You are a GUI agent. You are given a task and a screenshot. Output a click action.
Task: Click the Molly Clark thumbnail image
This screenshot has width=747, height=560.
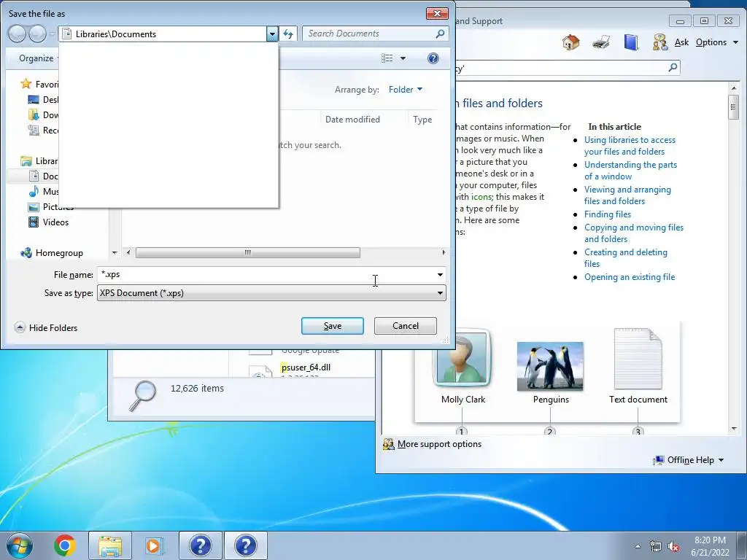pyautogui.click(x=462, y=358)
